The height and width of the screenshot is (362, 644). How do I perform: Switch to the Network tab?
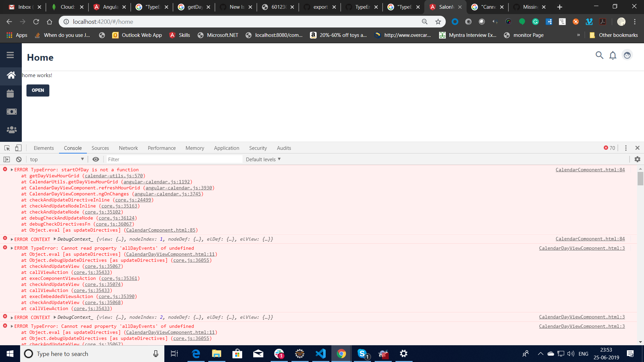point(128,148)
